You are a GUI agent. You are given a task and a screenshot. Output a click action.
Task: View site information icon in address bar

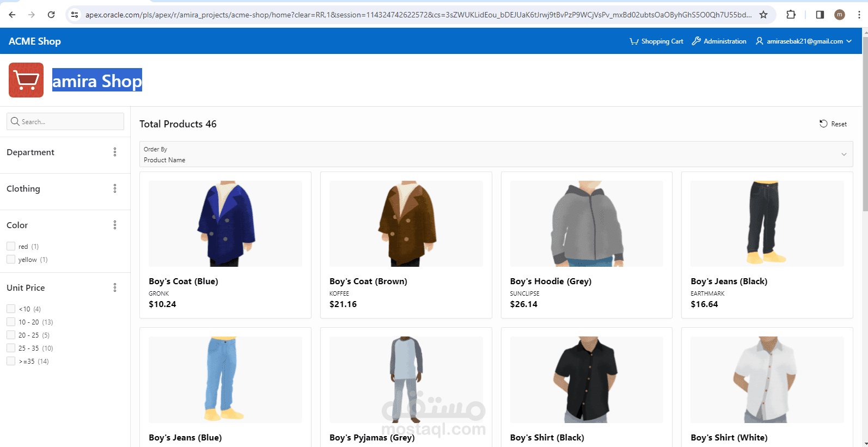(x=75, y=15)
